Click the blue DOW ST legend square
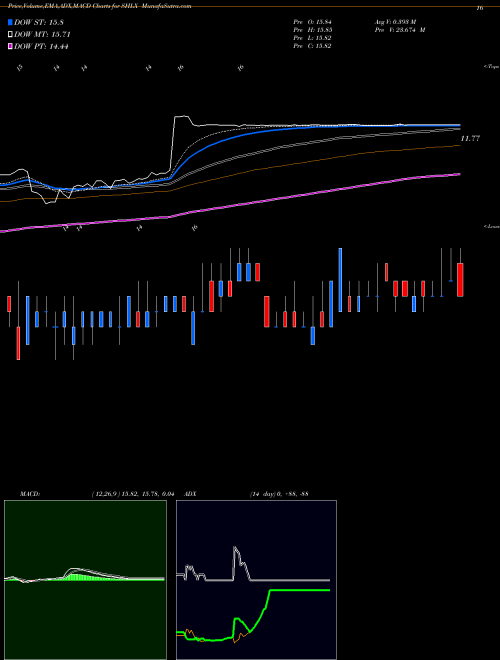The image size is (500, 660). pyautogui.click(x=10, y=23)
